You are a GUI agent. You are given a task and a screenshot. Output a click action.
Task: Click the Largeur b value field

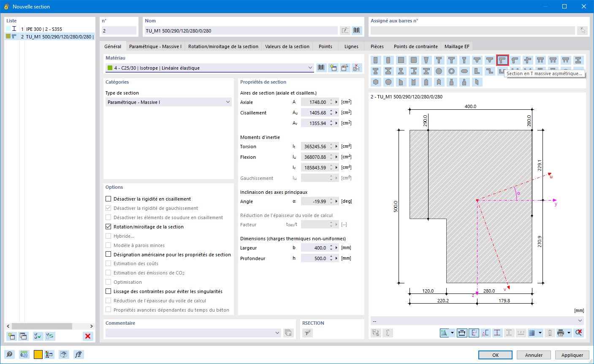315,248
